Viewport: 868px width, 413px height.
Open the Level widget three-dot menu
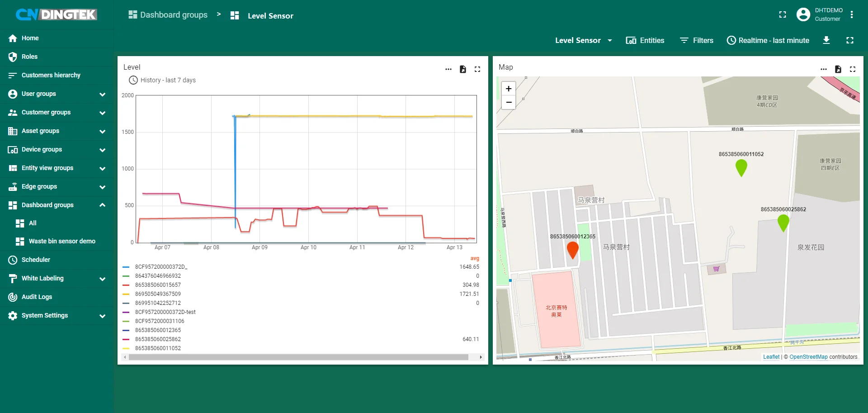(x=448, y=69)
